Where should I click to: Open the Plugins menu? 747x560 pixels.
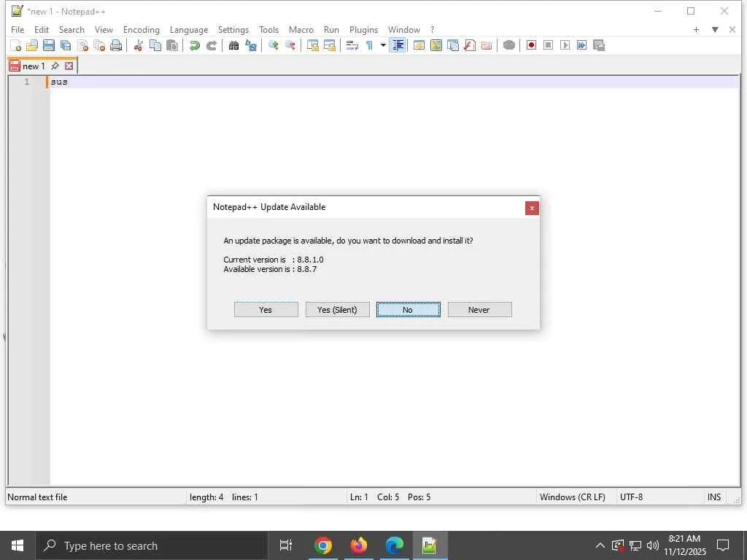tap(363, 29)
